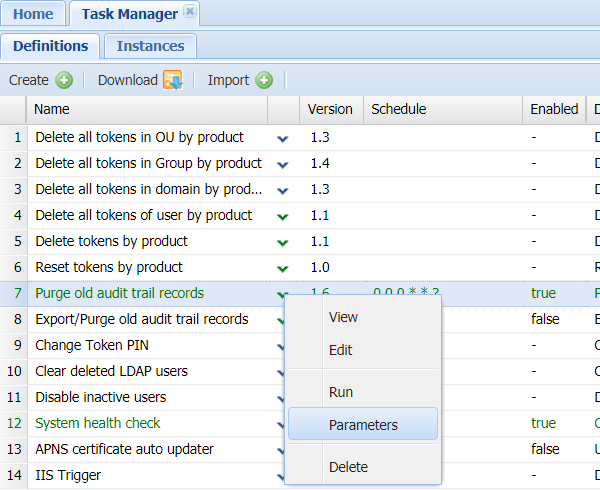Select the IIS Trigger task row

point(68,475)
